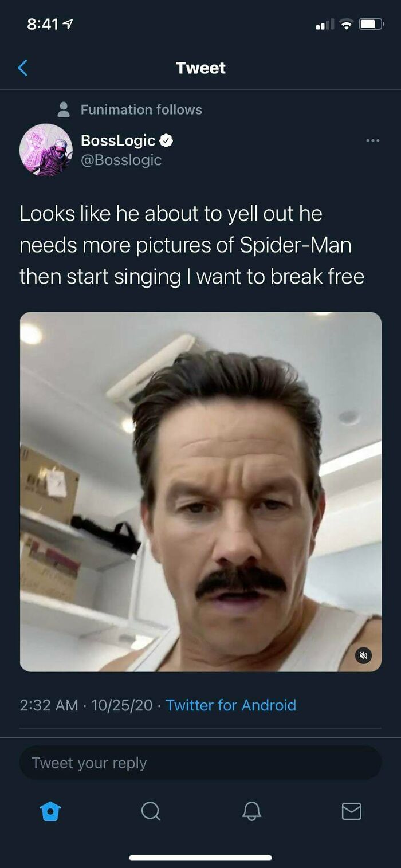Open Twitter for Android source link
The height and width of the screenshot is (868, 401).
tap(231, 705)
